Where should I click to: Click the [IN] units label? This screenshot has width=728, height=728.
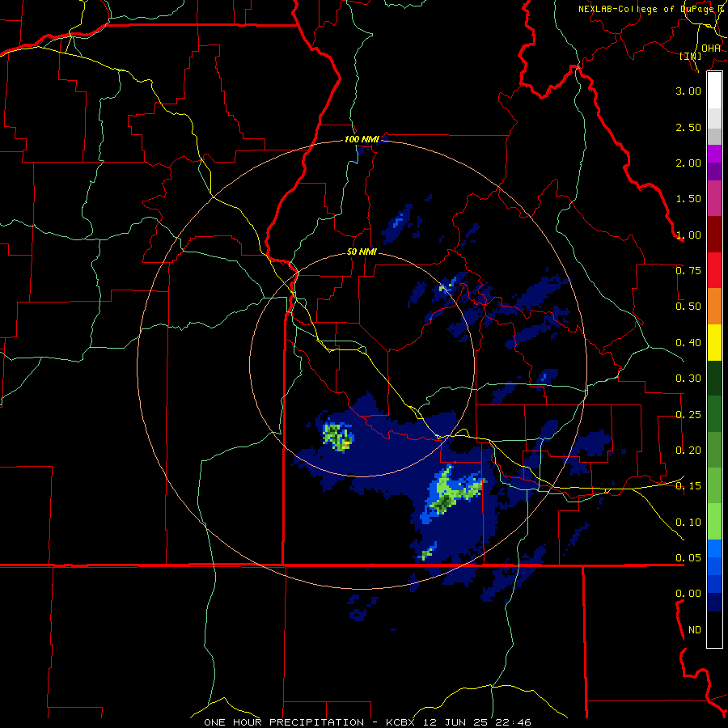(x=691, y=56)
